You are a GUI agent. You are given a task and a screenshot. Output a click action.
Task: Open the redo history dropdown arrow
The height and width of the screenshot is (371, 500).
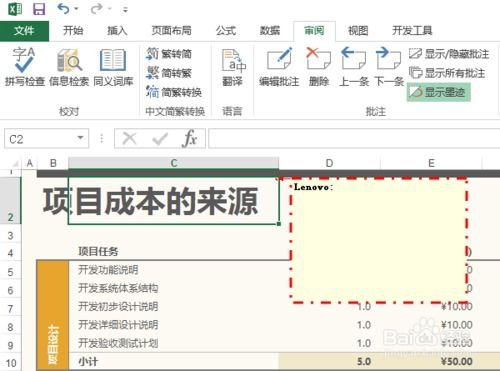(x=110, y=9)
